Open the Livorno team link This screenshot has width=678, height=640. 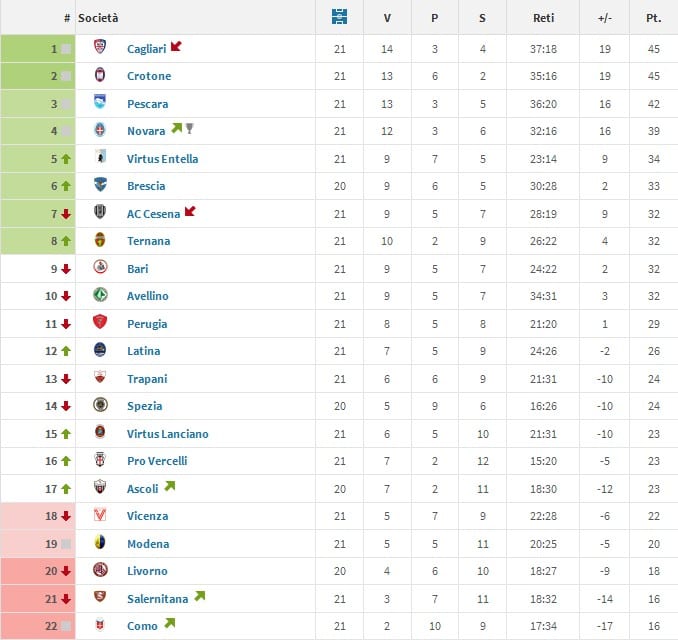coord(147,571)
